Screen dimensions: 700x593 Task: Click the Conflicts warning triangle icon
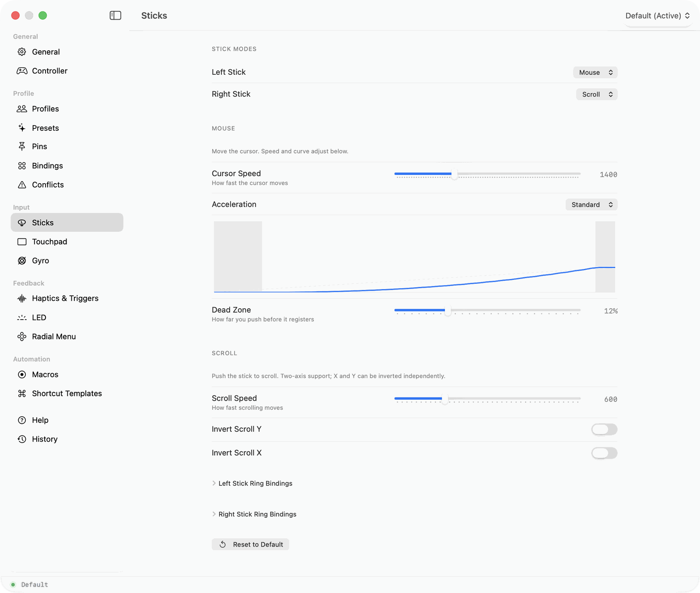pyautogui.click(x=22, y=185)
